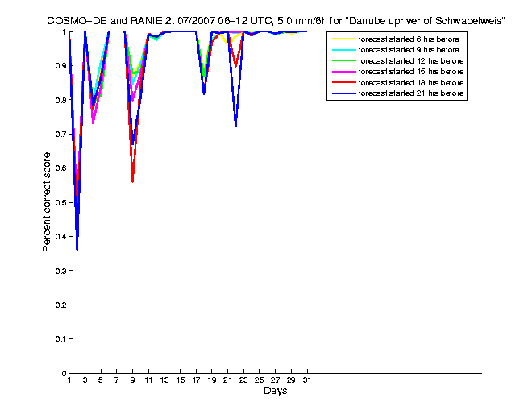Click x-axis tick label 13

pyautogui.click(x=164, y=380)
